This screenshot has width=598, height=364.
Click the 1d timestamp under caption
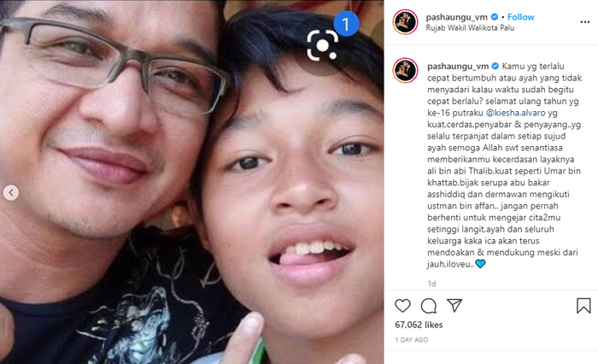[431, 284]
